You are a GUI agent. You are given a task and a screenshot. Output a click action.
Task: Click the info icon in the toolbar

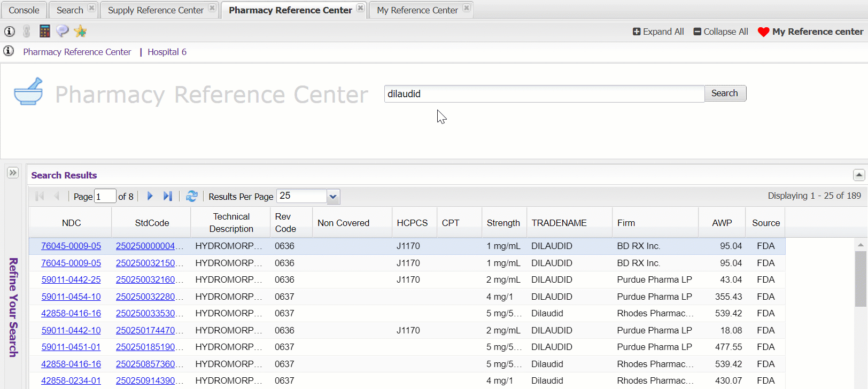(x=10, y=32)
